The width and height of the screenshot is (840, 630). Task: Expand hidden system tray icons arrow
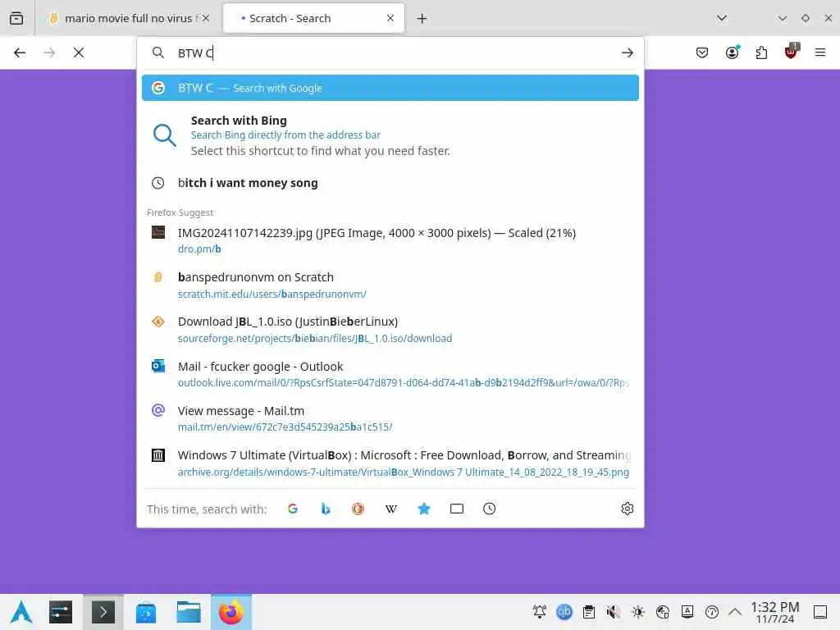point(735,611)
